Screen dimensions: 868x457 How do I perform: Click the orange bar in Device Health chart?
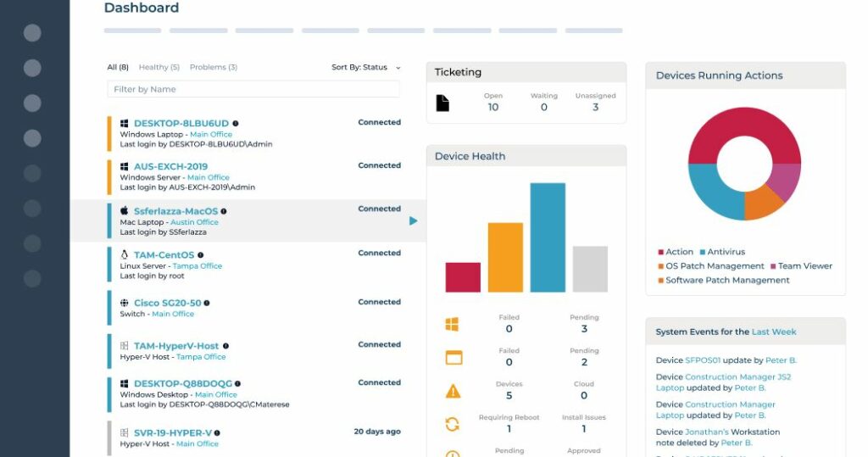pos(505,257)
